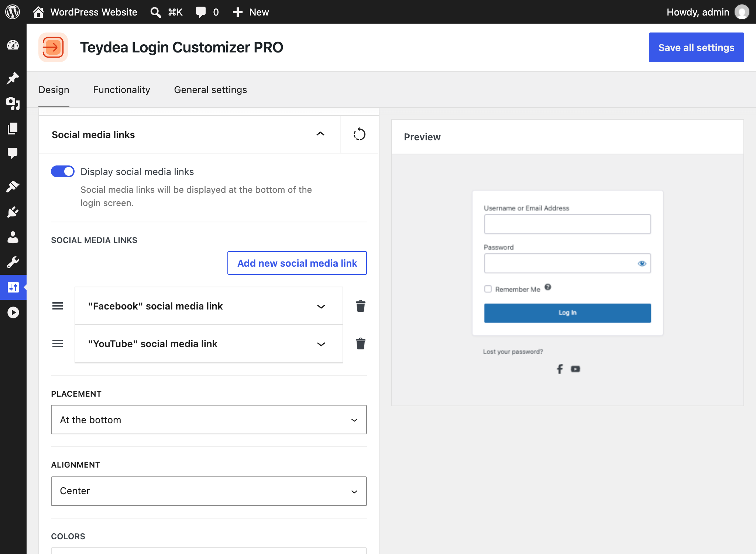Open Comments sidebar icon
The image size is (756, 554).
(x=13, y=153)
